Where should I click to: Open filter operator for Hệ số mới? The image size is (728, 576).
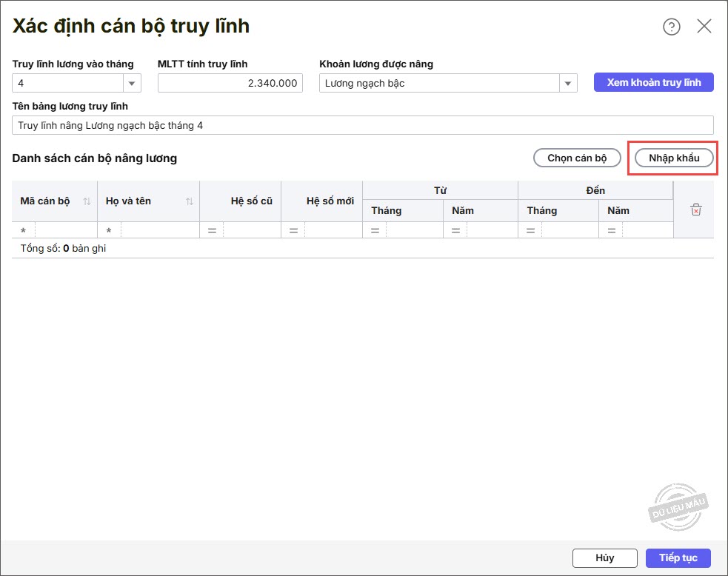pos(293,231)
